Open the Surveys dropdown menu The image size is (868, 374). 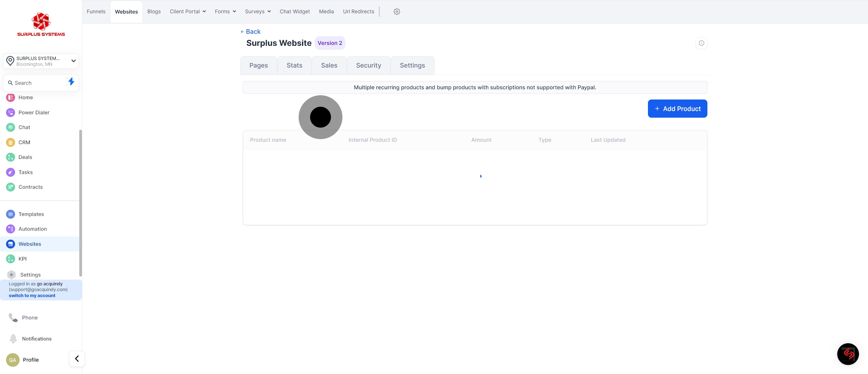(258, 11)
